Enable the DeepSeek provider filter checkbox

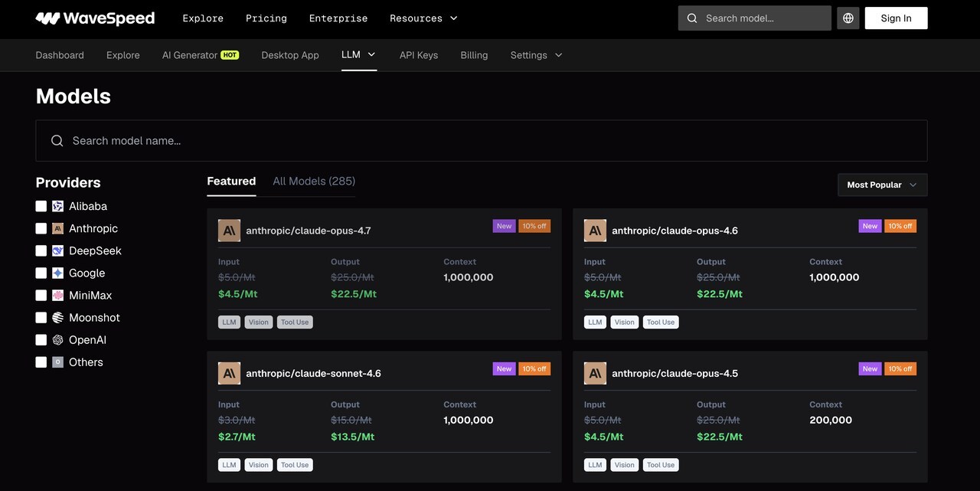click(x=41, y=250)
